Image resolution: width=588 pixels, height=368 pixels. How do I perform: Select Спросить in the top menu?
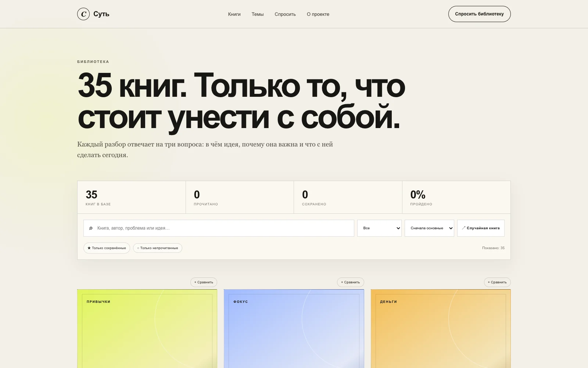[285, 14]
